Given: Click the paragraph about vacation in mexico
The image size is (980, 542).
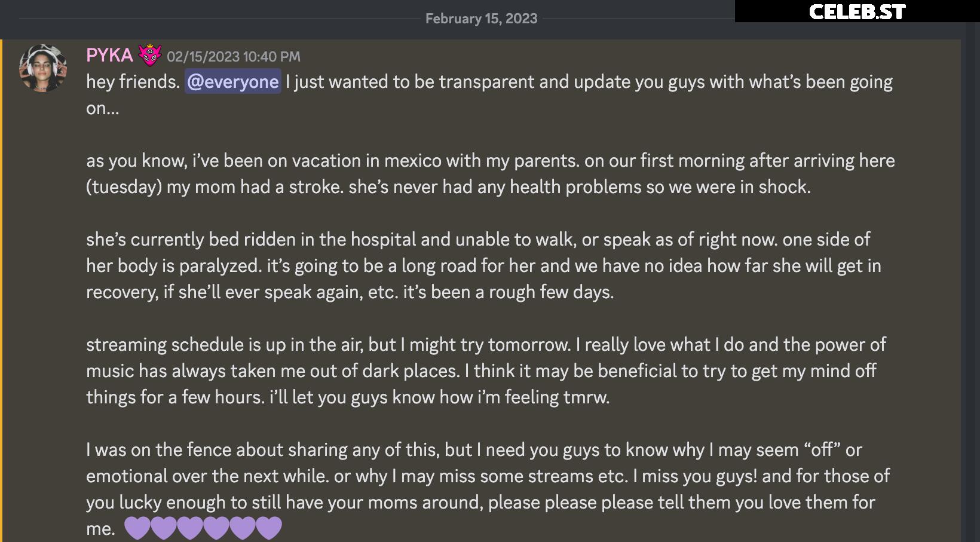Looking at the screenshot, I should click(490, 173).
